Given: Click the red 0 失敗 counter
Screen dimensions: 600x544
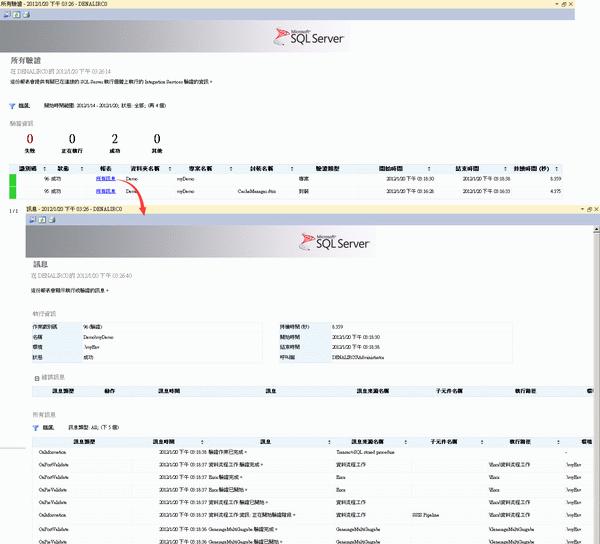Looking at the screenshot, I should (x=30, y=138).
